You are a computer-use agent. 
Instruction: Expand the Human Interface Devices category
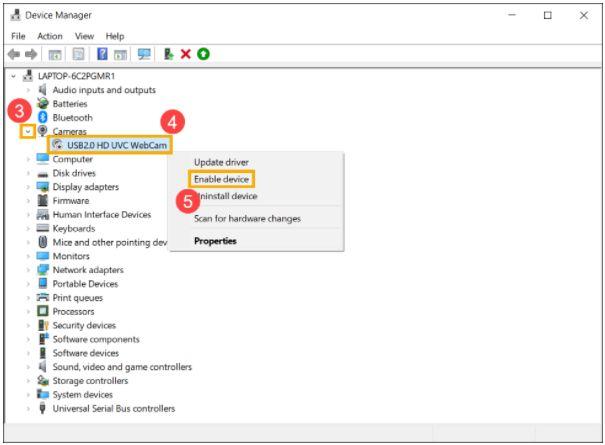[28, 215]
